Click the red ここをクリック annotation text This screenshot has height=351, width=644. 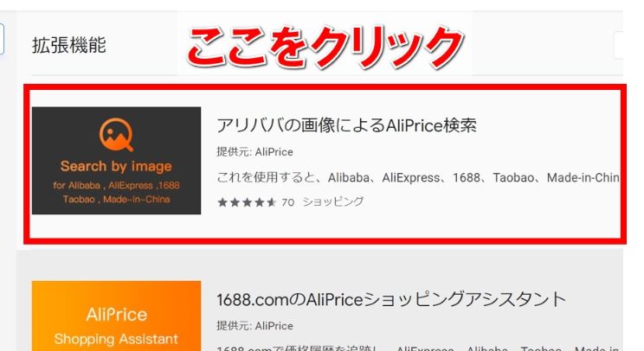(325, 47)
